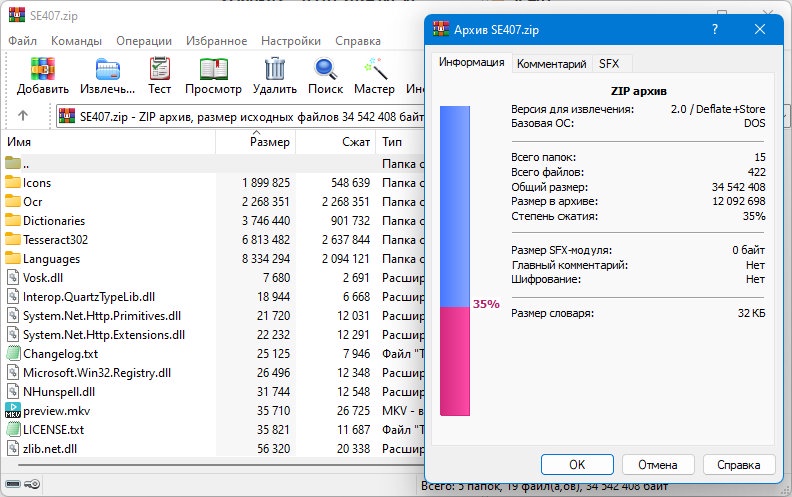Sort by the Сжат column header

click(336, 142)
